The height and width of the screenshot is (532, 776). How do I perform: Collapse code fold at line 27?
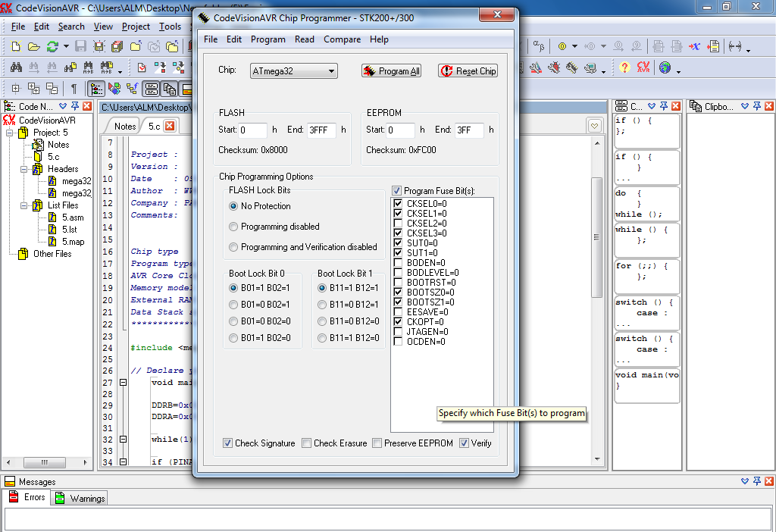(124, 383)
